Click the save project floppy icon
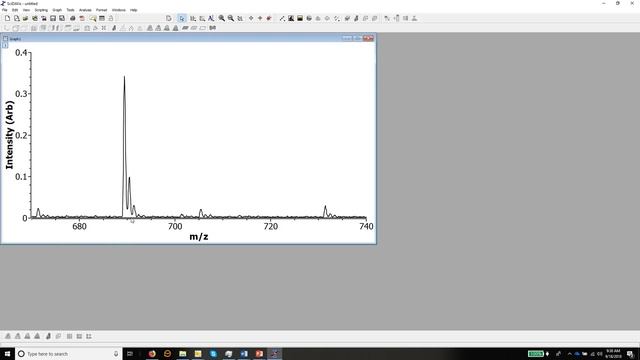Screen dimensions: 640x360 (x=53, y=18)
